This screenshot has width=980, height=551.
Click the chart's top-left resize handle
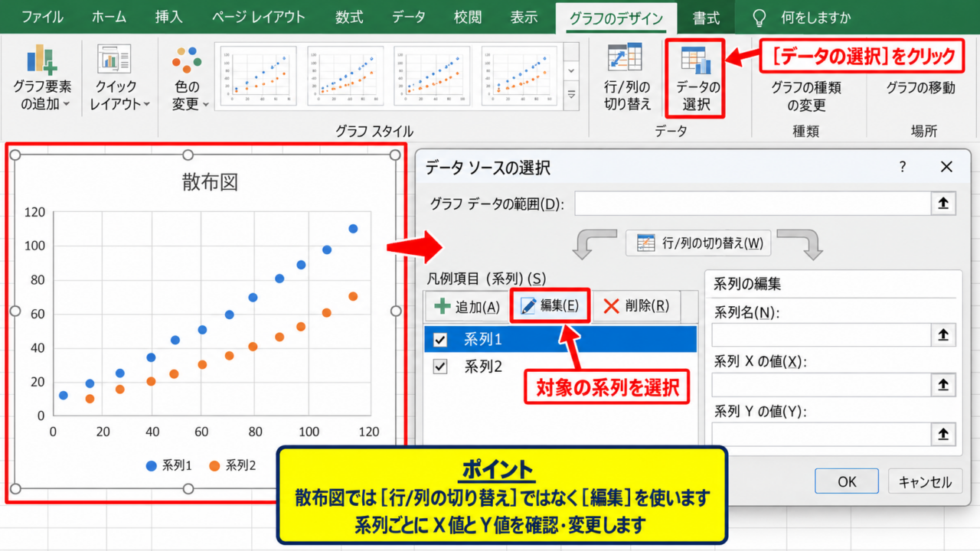coord(15,155)
